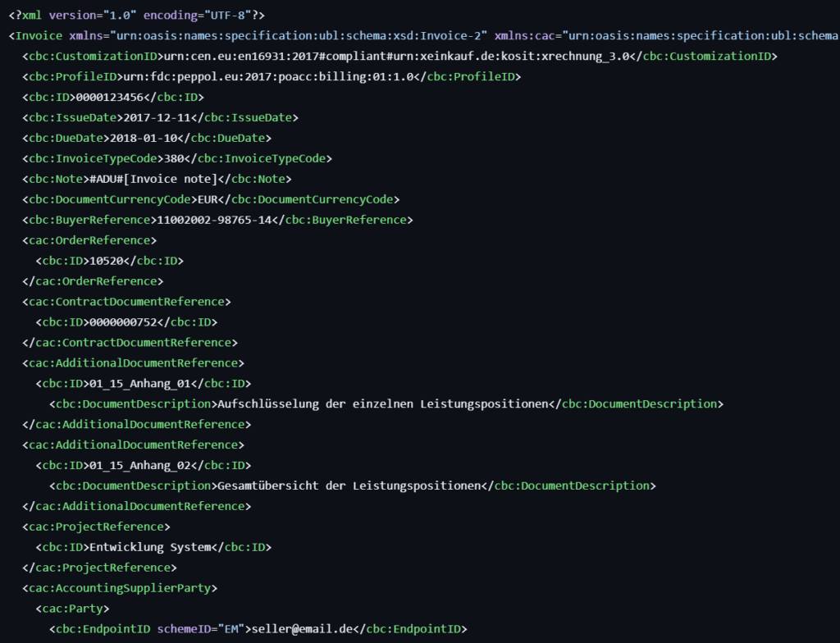
Task: Click the DueDate value 2018-01-10
Action: (x=138, y=139)
